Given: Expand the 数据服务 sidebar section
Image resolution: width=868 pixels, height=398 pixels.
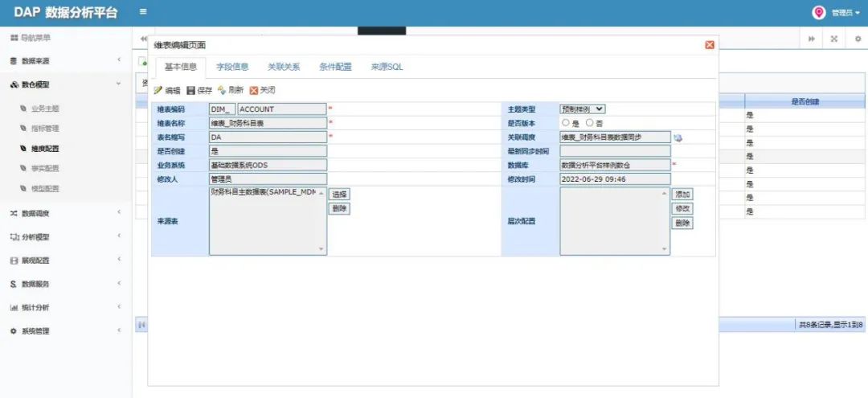Looking at the screenshot, I should coord(65,284).
